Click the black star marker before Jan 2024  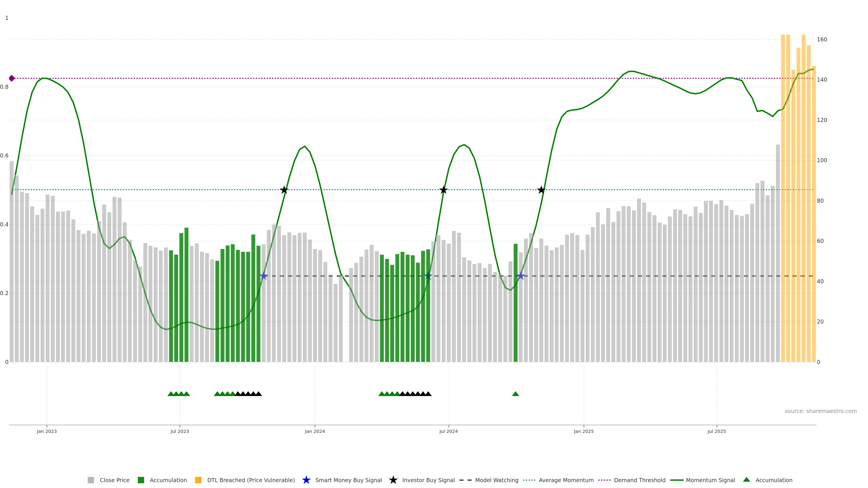(284, 190)
